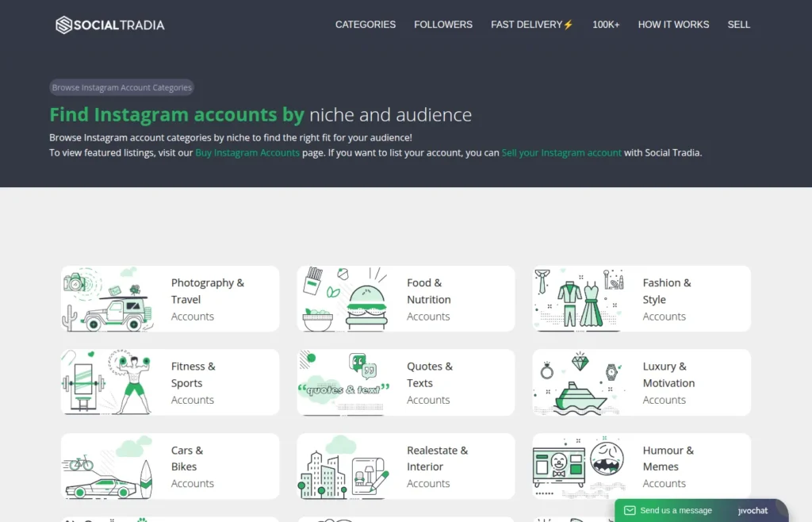Open Fitness & Sports Accounts title
The image size is (812, 522).
point(193,382)
